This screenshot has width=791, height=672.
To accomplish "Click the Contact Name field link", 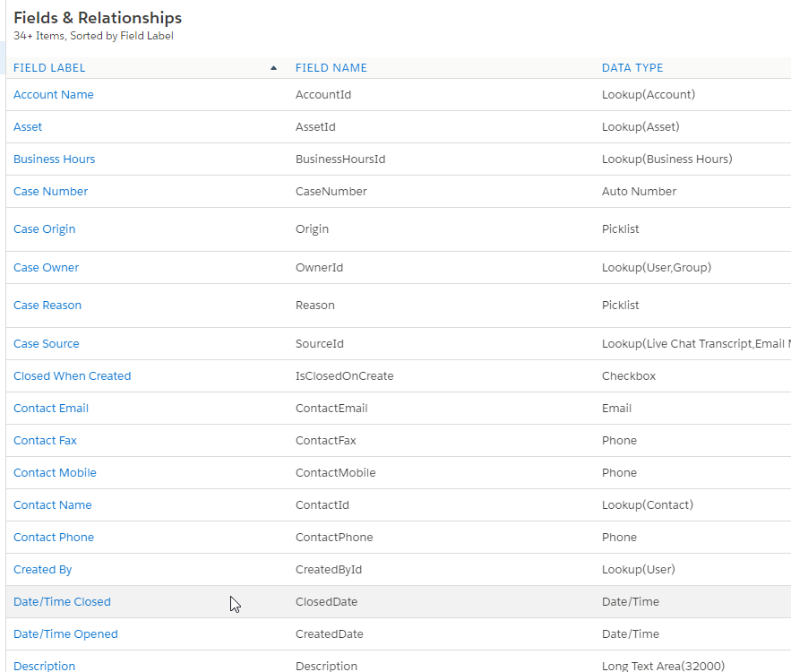I will coord(52,505).
